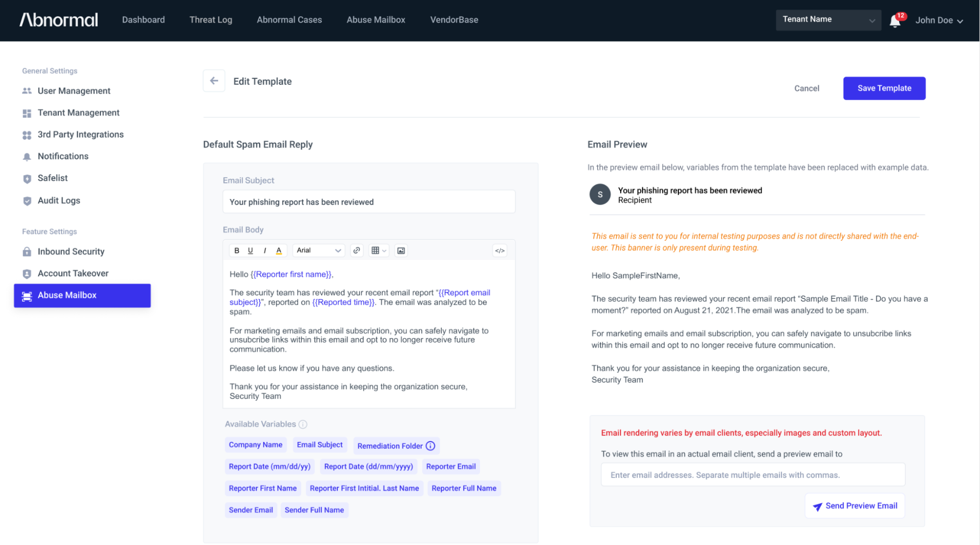
Task: Click the Safelist shield icon
Action: [x=27, y=179]
